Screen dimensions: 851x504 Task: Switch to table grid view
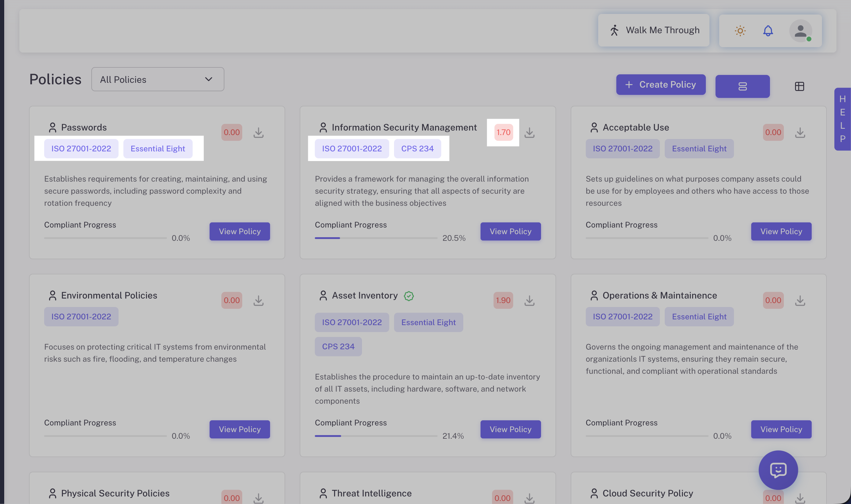tap(799, 86)
